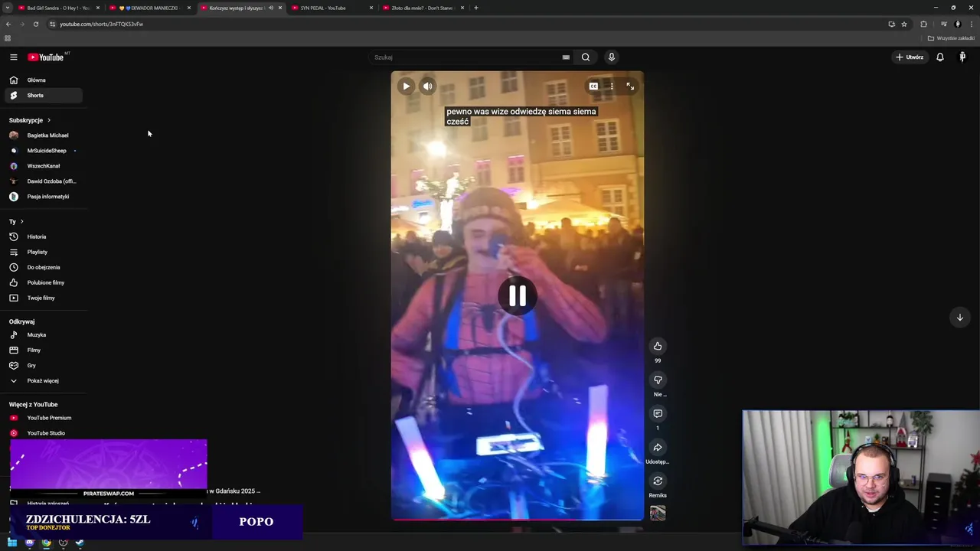Screen dimensions: 980x551
Task: Toggle closed captions on the Short
Action: [593, 86]
